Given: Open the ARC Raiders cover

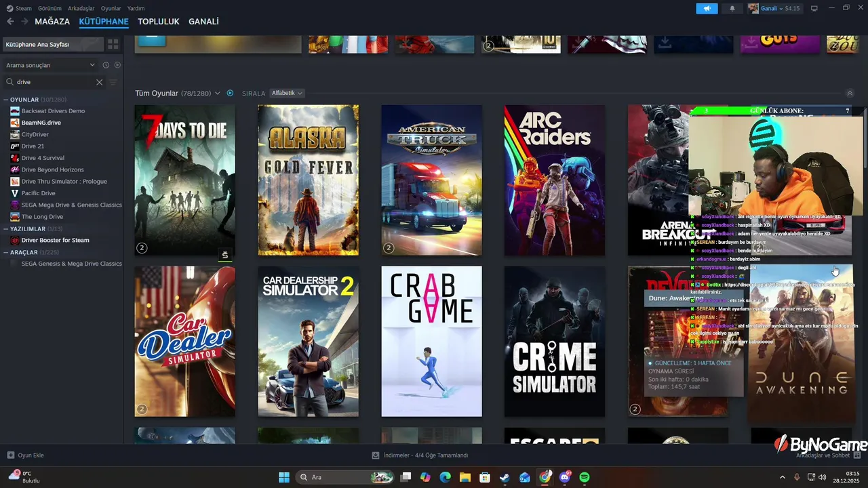Looking at the screenshot, I should click(x=555, y=180).
